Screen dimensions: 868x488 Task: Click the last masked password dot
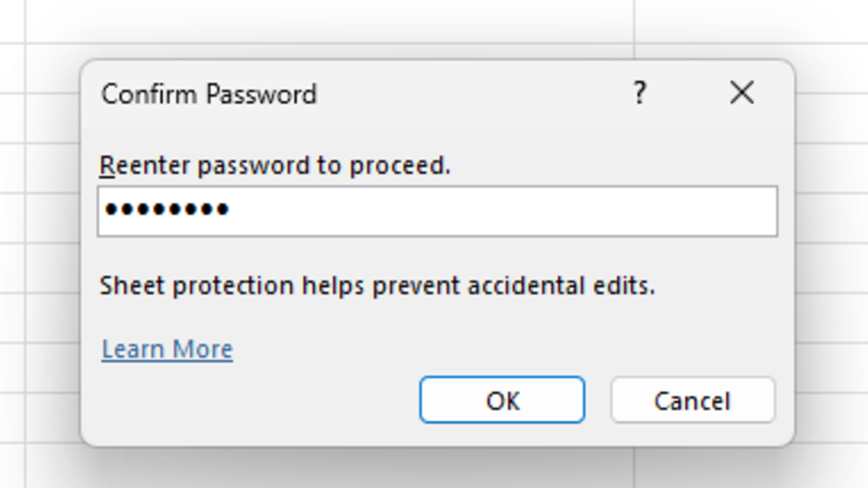click(223, 210)
